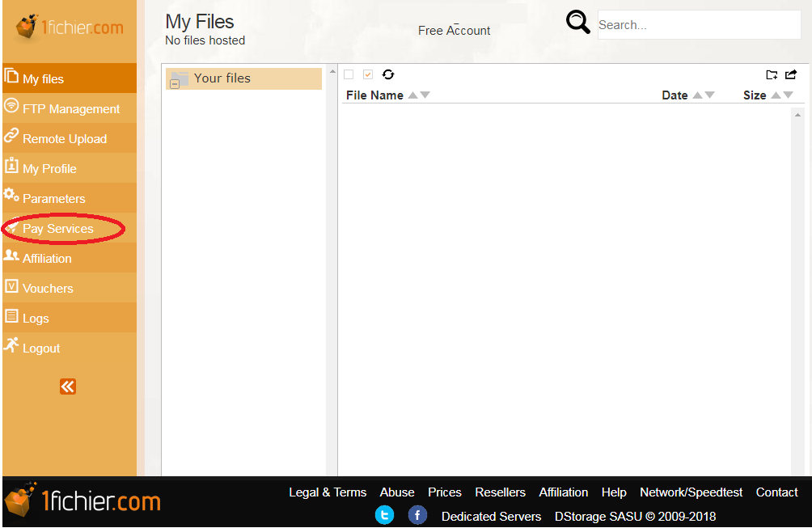Focus the Search input field
This screenshot has width=812, height=528.
tap(699, 24)
